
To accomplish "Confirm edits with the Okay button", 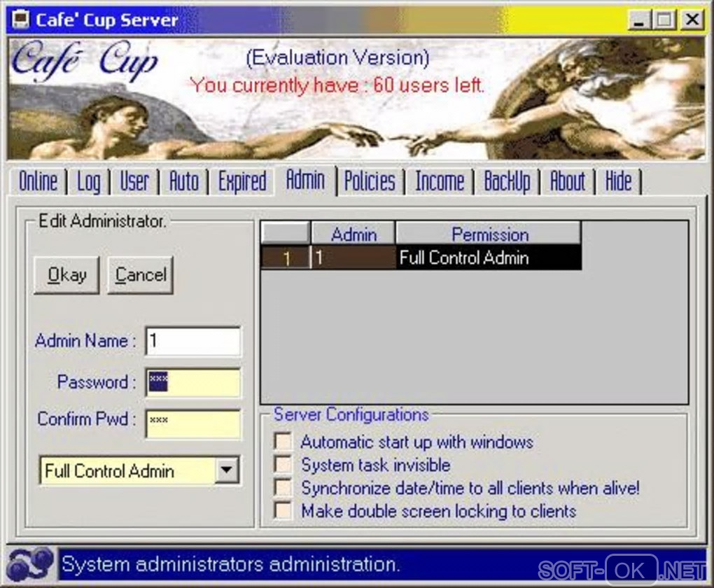I will pos(66,275).
